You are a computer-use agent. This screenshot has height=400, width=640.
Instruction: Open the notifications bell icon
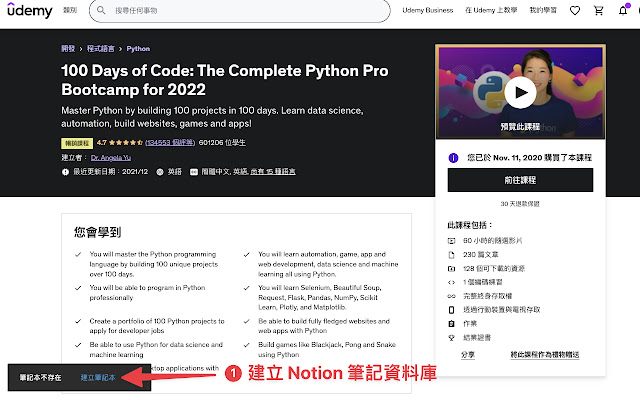pos(623,10)
